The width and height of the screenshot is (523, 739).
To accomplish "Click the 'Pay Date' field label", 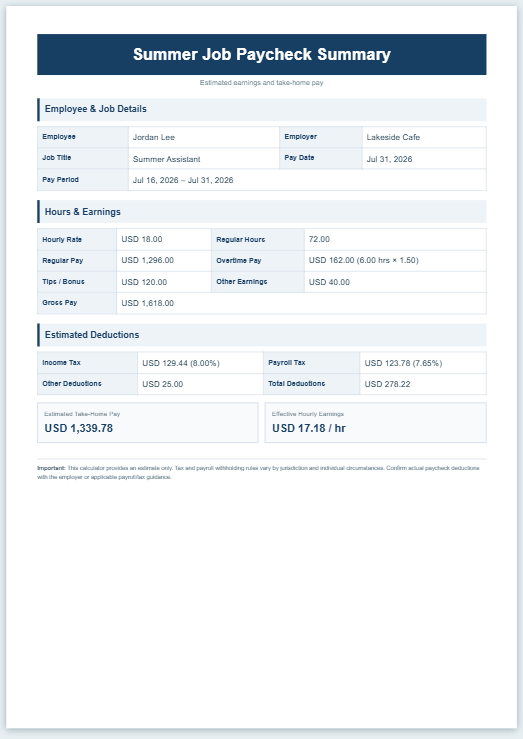I will [299, 158].
